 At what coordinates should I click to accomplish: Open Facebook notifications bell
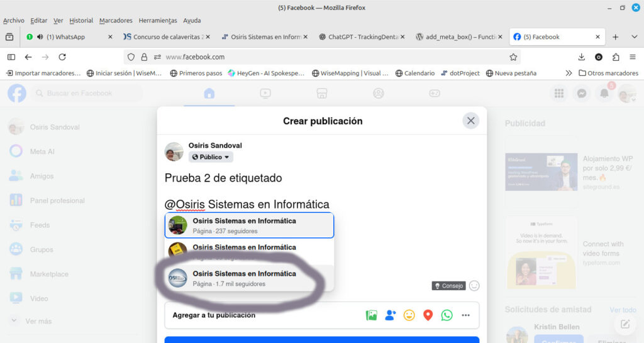[x=604, y=94]
